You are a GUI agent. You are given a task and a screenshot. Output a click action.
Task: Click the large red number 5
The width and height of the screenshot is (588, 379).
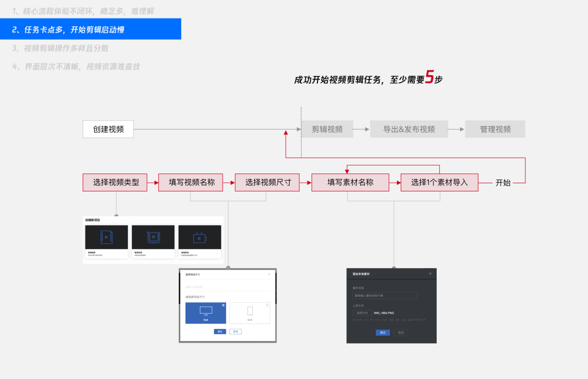(x=429, y=77)
